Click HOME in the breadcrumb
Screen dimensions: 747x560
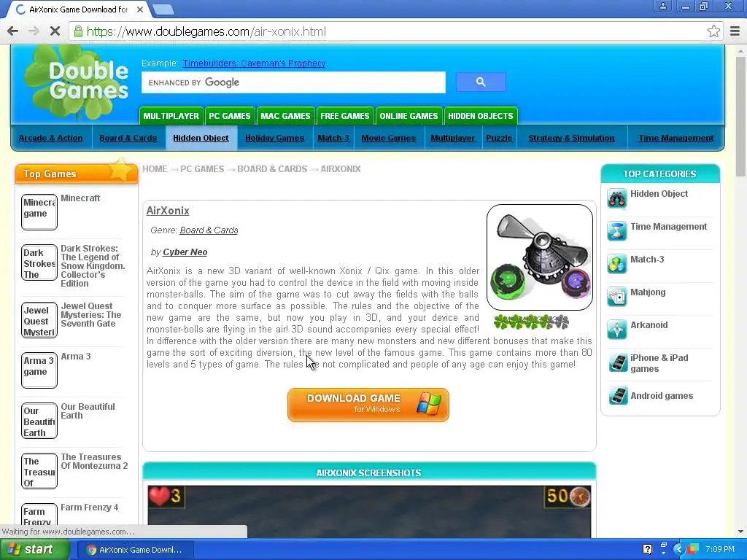click(155, 169)
